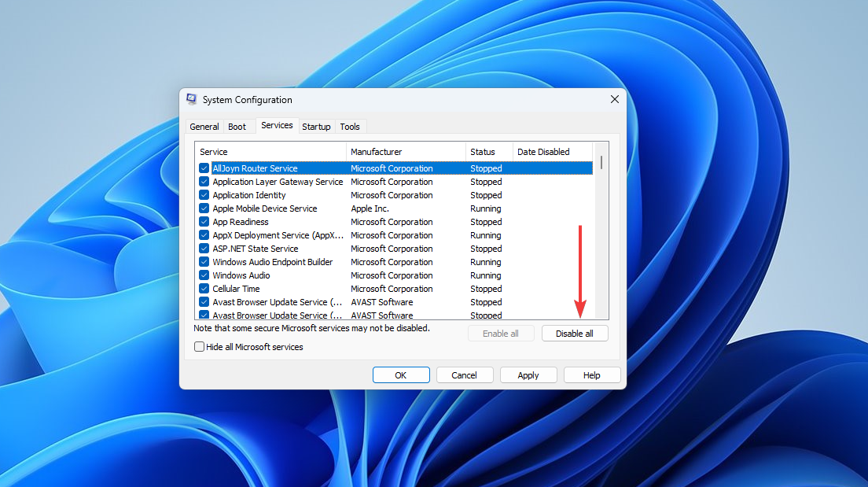This screenshot has height=487, width=868.
Task: Switch to the Tools tab
Action: (350, 127)
